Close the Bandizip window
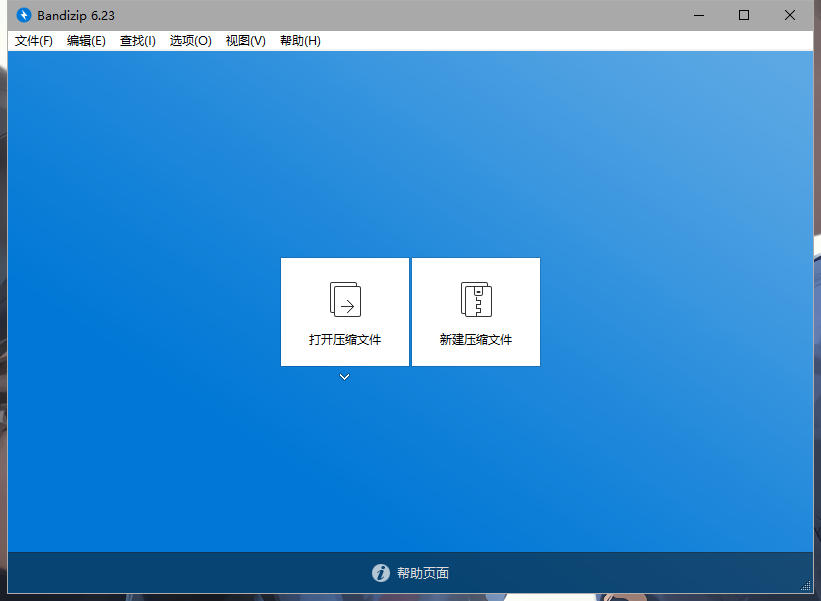This screenshot has height=601, width=821. click(790, 15)
